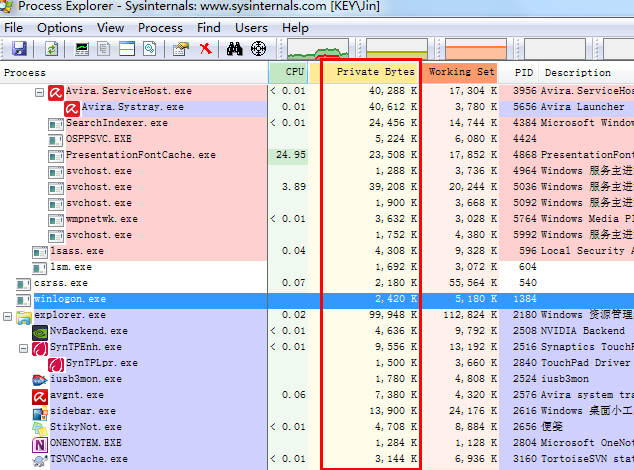
Task: Collapse the SynTPEnh.exe tree node
Action: point(23,348)
